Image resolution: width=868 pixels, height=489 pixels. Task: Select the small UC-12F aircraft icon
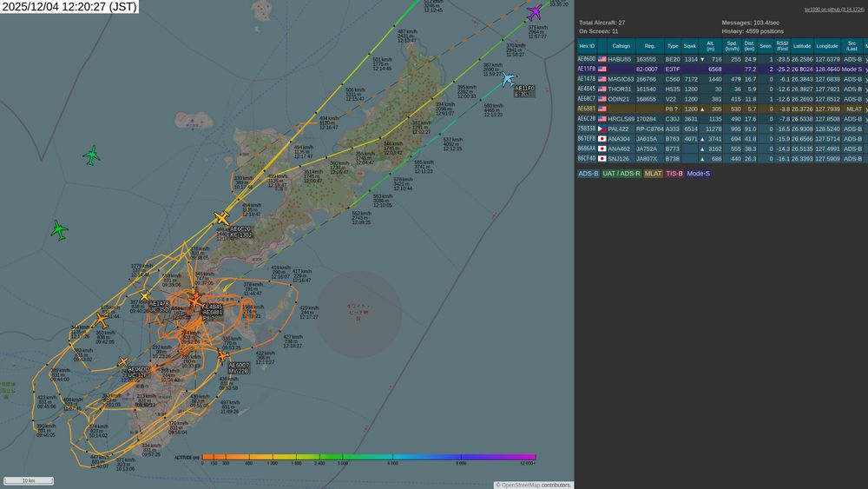pyautogui.click(x=123, y=362)
